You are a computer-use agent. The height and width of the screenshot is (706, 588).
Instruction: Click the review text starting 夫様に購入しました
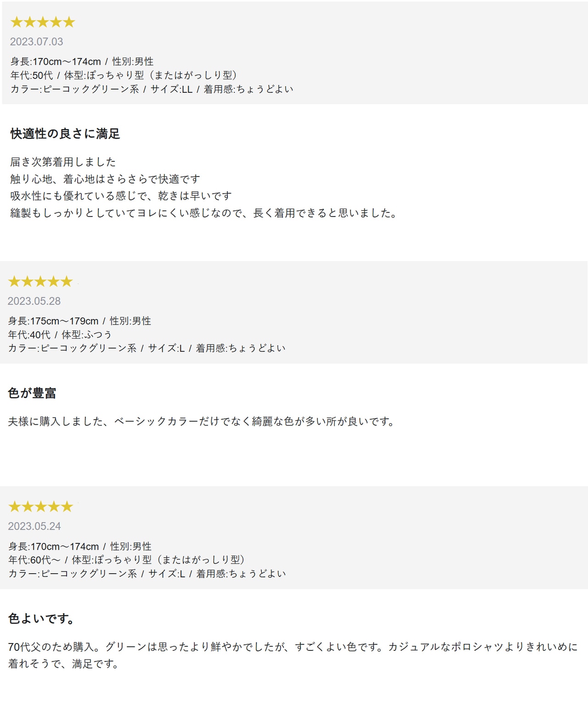pos(201,421)
